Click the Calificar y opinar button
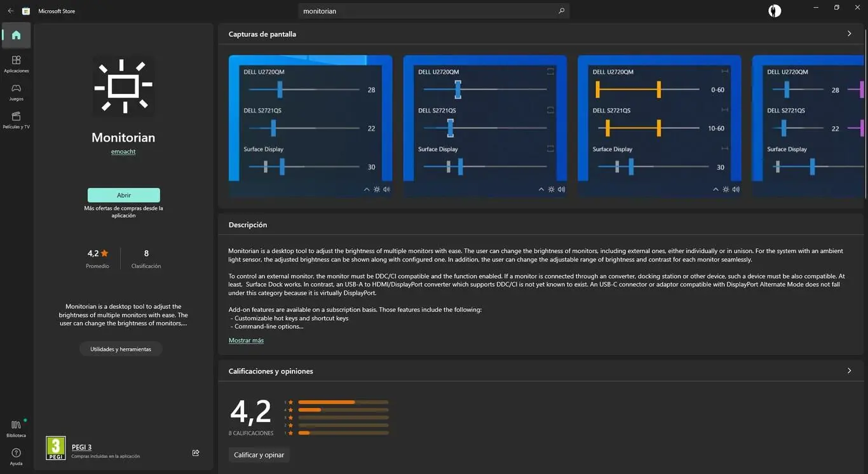868x474 pixels. tap(259, 455)
